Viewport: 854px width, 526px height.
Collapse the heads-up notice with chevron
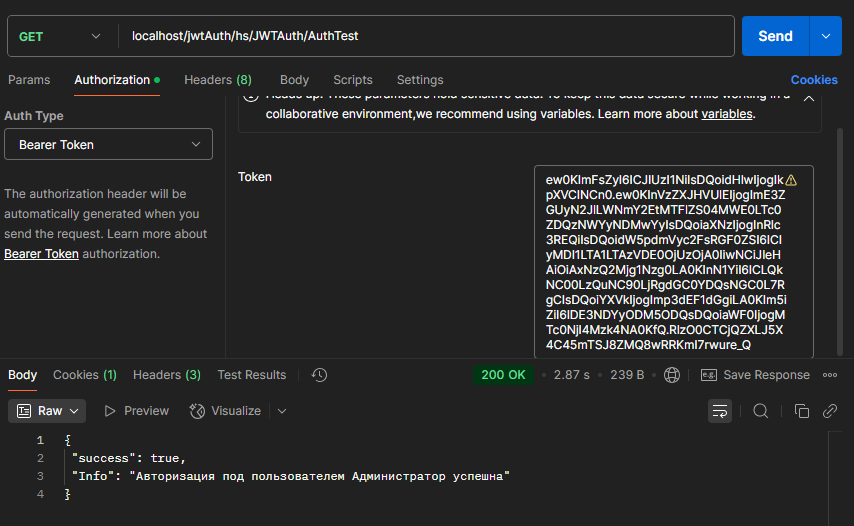(x=808, y=98)
